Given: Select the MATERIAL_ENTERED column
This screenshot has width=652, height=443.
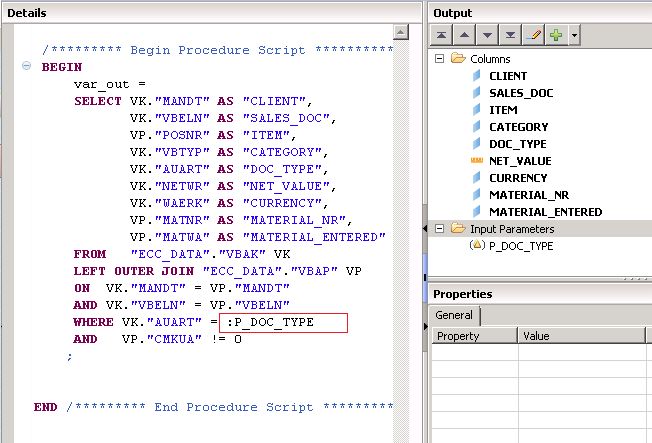Looking at the screenshot, I should point(545,212).
